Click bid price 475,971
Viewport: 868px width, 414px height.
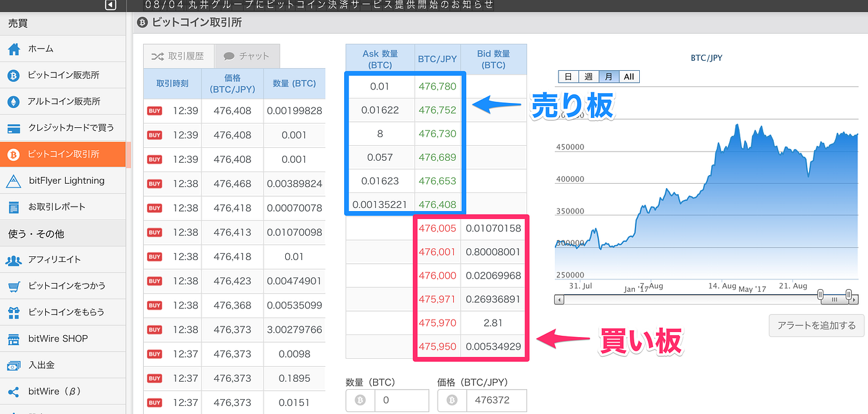pyautogui.click(x=437, y=299)
